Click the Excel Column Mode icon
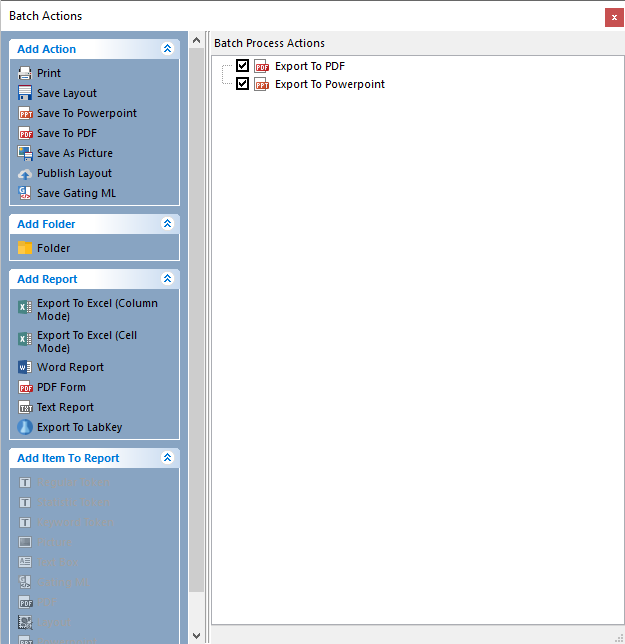This screenshot has height=644, width=625. (25, 307)
